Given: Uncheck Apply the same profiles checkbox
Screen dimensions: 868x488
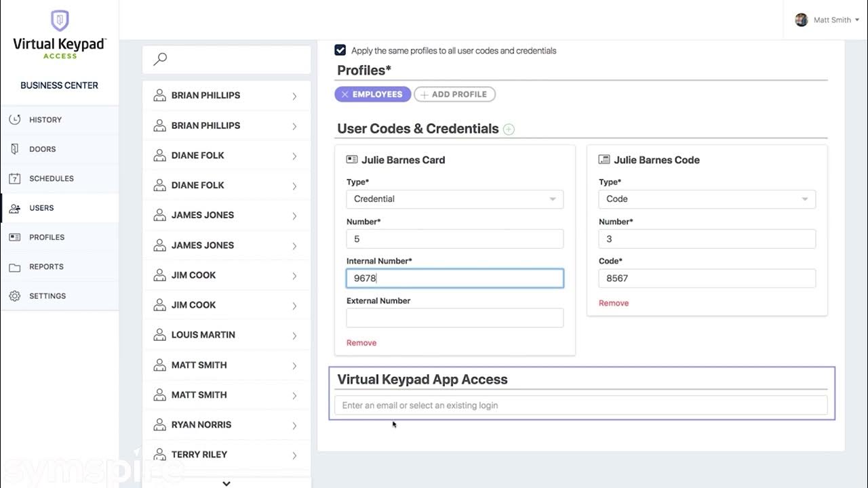Looking at the screenshot, I should coord(340,50).
